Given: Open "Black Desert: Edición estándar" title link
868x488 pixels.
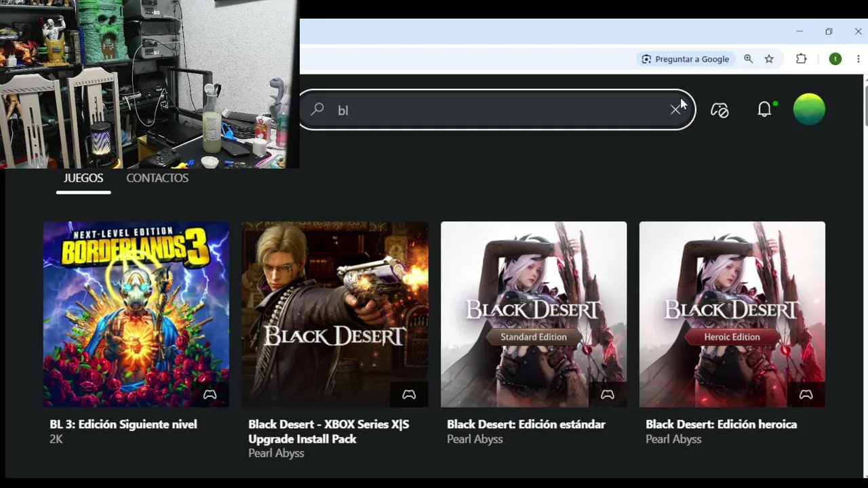Looking at the screenshot, I should 526,424.
